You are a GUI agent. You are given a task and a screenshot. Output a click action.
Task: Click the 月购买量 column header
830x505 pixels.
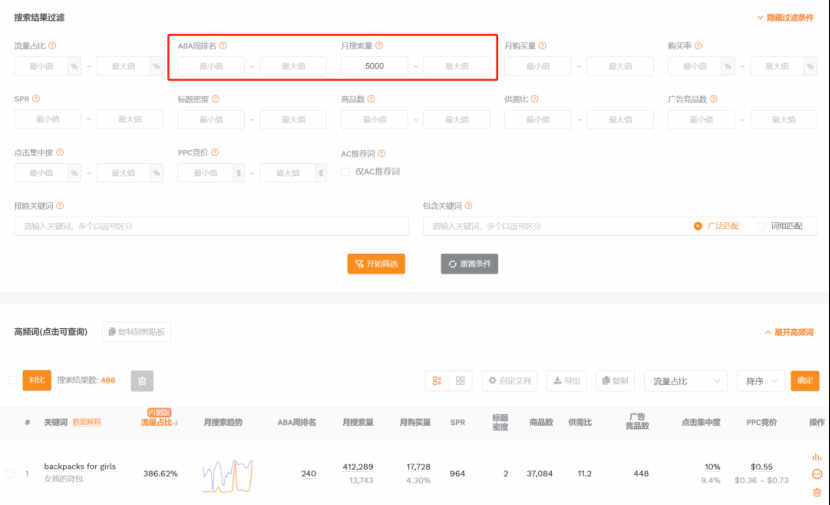tap(414, 422)
